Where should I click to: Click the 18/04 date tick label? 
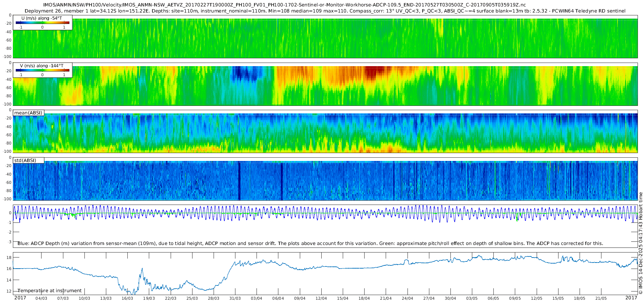pyautogui.click(x=364, y=298)
